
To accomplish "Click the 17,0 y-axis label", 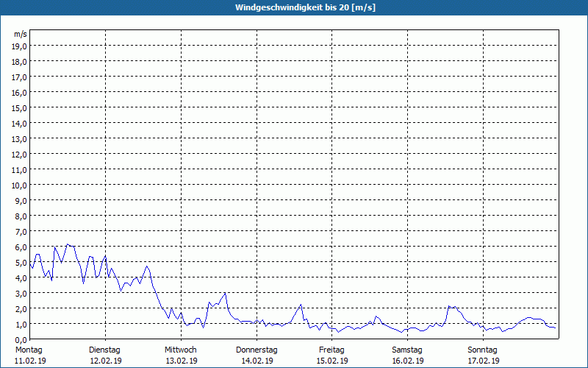I will pyautogui.click(x=20, y=77).
